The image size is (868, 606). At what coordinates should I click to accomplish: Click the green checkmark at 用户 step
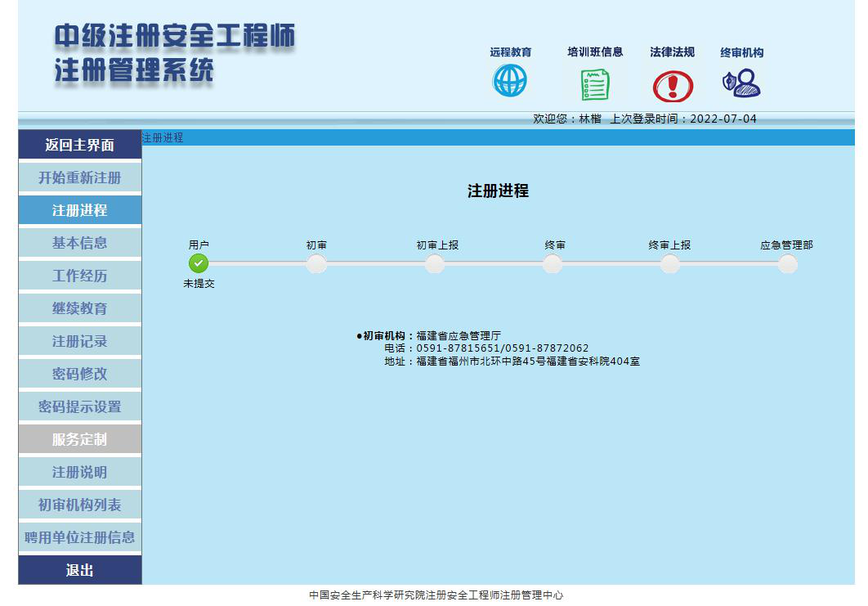[199, 263]
